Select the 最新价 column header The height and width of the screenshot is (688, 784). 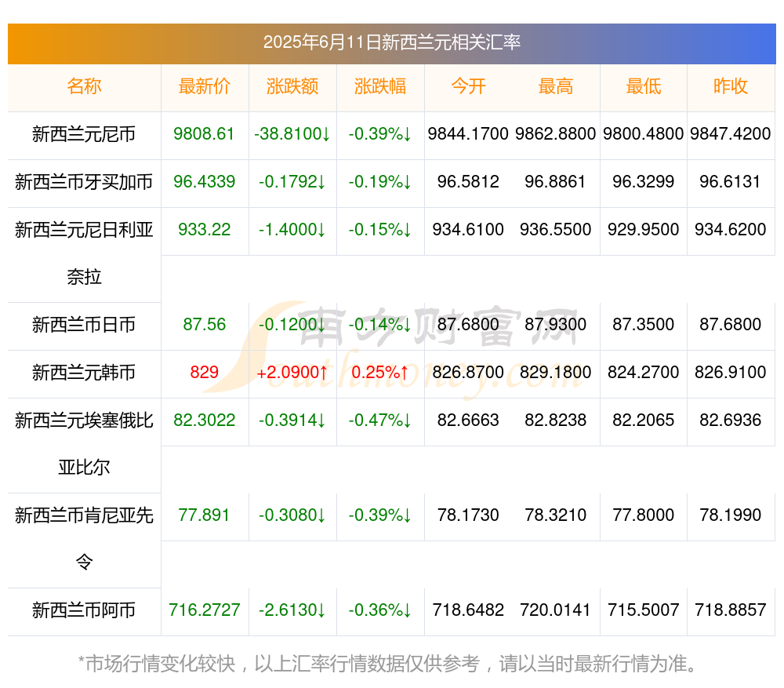click(205, 86)
